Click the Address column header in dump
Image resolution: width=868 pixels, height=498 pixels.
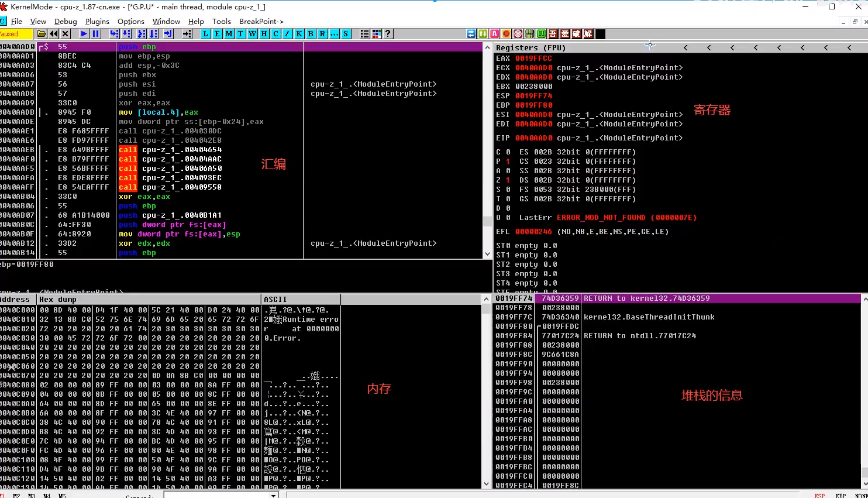tap(18, 300)
